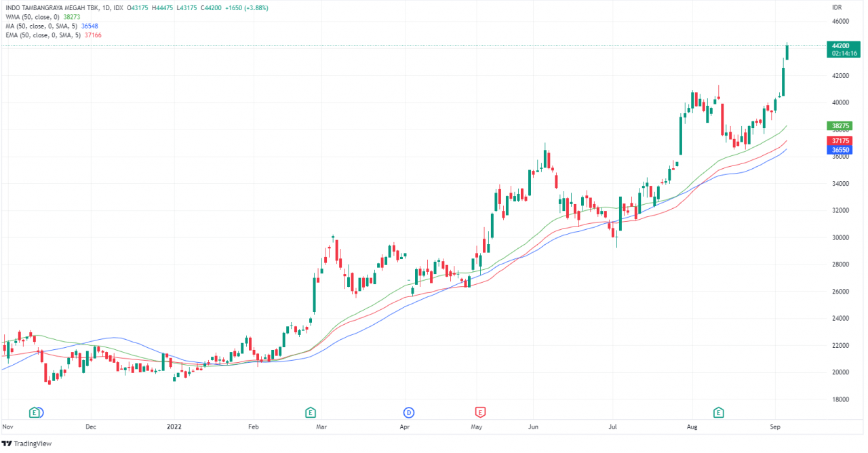Click the 30000 level on price scale

click(x=841, y=237)
